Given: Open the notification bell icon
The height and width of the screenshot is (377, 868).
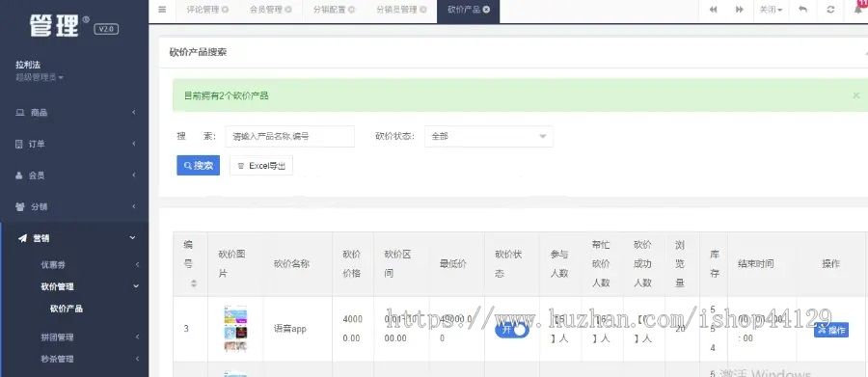Looking at the screenshot, I should coord(859,10).
